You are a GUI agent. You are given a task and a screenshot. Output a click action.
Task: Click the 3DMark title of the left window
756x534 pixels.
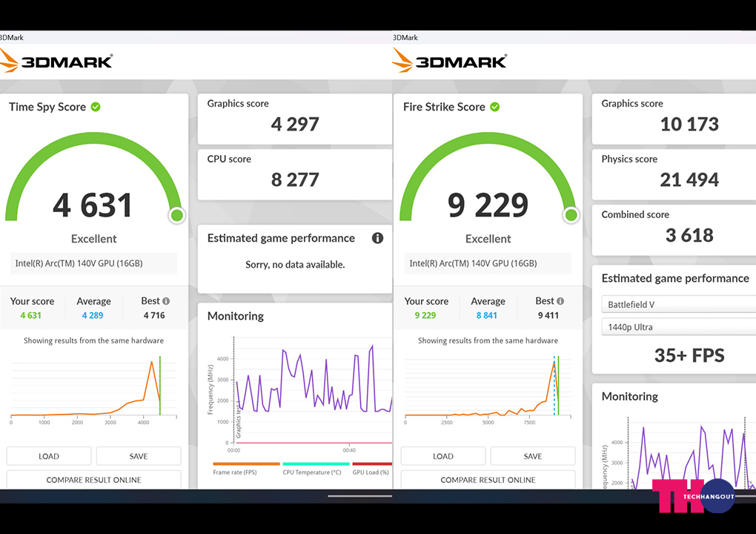coord(12,38)
